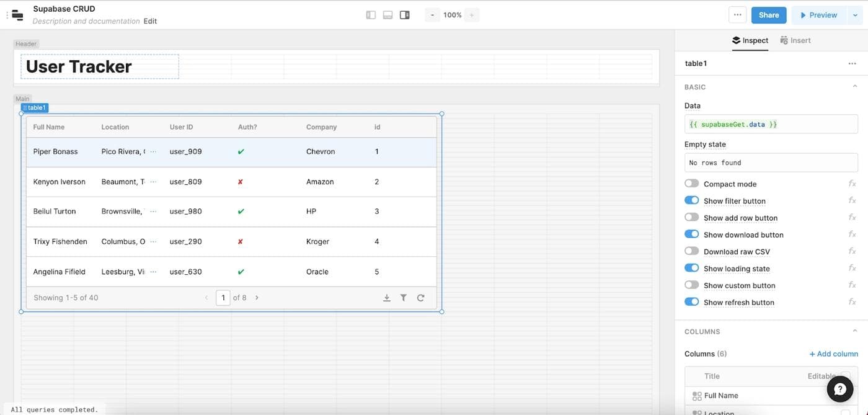
Task: Click the Share button
Action: [769, 15]
